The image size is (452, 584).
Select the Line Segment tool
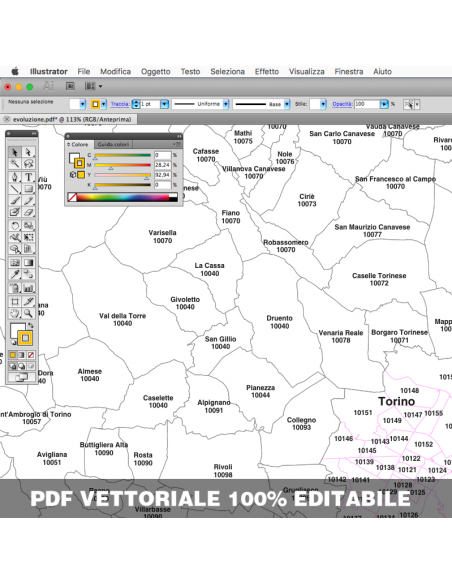click(x=15, y=189)
